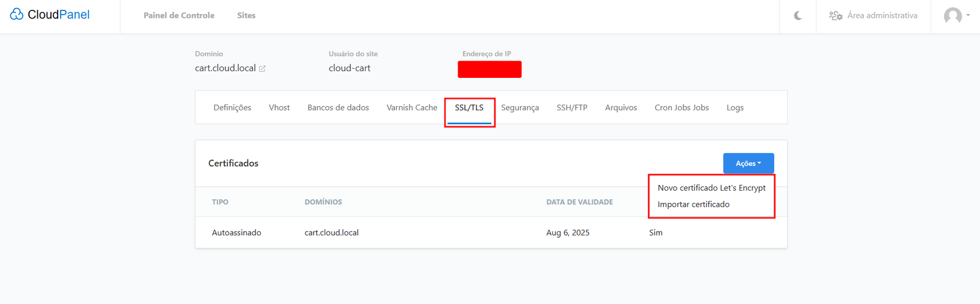The width and height of the screenshot is (980, 304).
Task: Go to the SSH/FTP tab
Action: click(x=571, y=108)
